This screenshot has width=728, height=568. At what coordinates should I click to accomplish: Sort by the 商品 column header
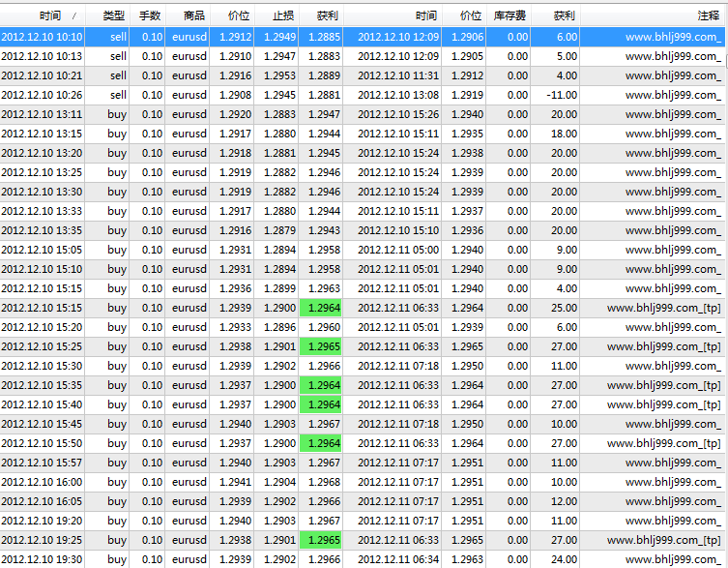tap(188, 15)
